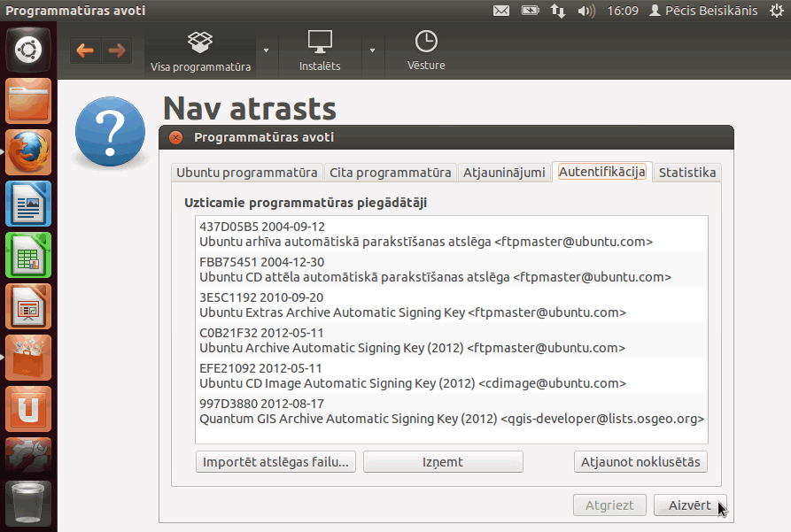This screenshot has height=532, width=791.
Task: Open the Trash in launcher
Action: 28,504
